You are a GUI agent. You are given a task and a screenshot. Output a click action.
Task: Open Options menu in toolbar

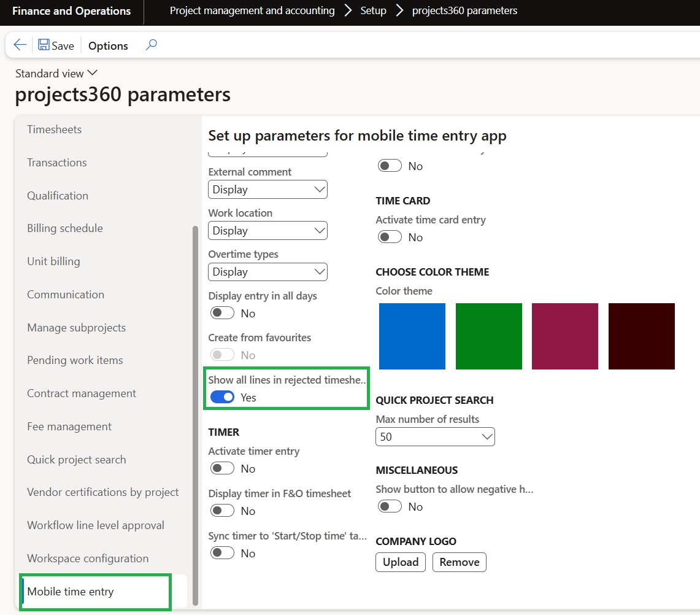tap(108, 46)
